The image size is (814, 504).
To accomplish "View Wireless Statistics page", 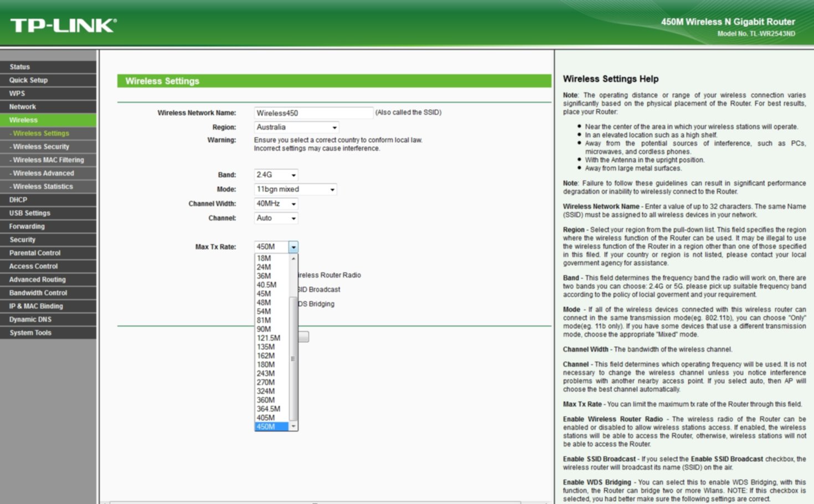I will tap(48, 187).
